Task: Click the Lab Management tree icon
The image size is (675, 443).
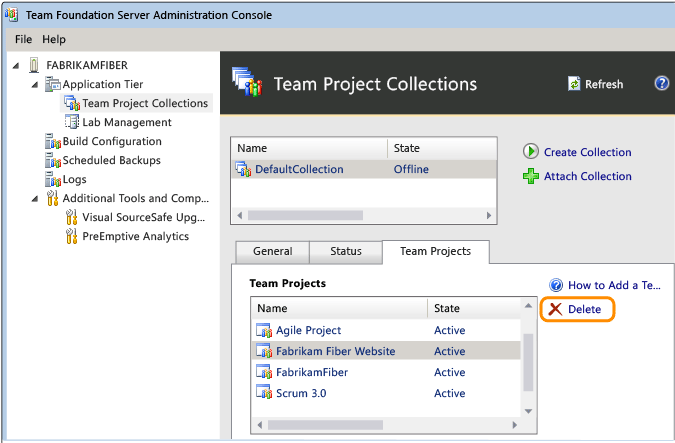Action: pyautogui.click(x=72, y=122)
